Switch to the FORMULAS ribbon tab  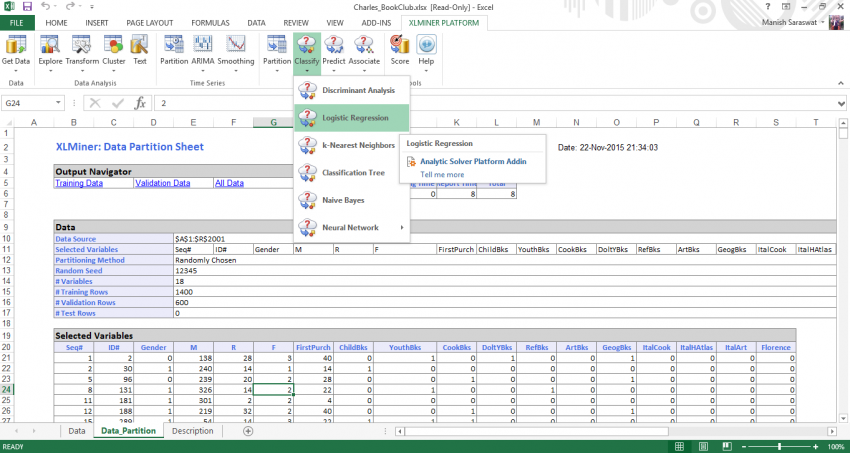click(x=211, y=21)
